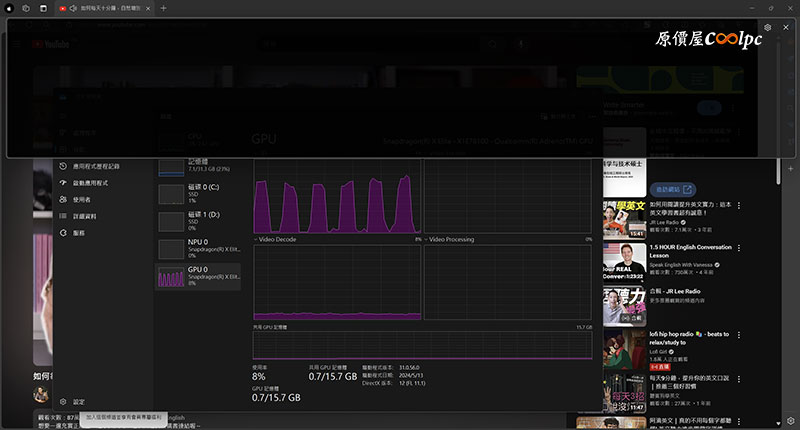Open 每天9分鐘 video thumbnail
Image resolution: width=800 pixels, height=430 pixels.
point(624,393)
